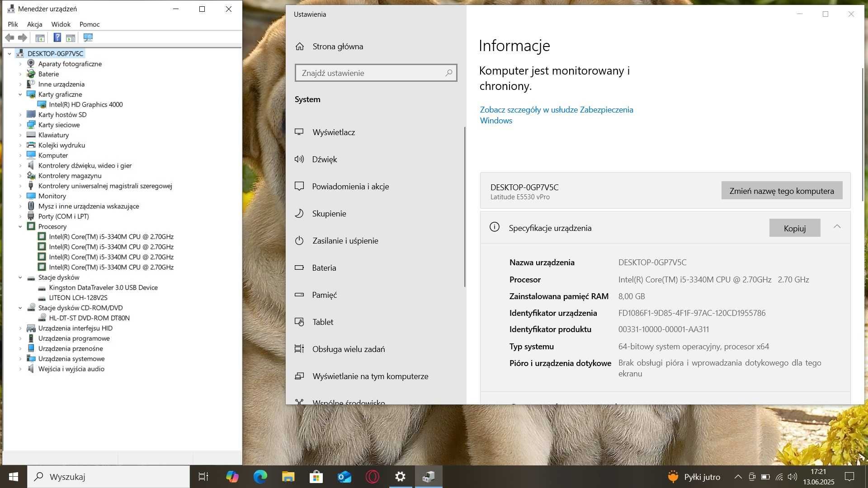Select Aparaty fotograficzne category

click(x=70, y=64)
